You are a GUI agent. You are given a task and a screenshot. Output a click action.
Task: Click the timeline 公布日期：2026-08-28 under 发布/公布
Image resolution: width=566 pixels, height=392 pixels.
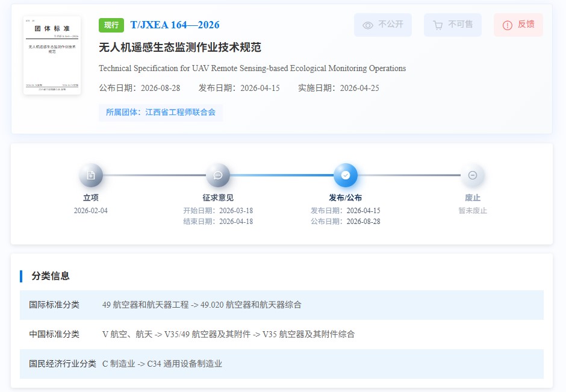click(346, 221)
